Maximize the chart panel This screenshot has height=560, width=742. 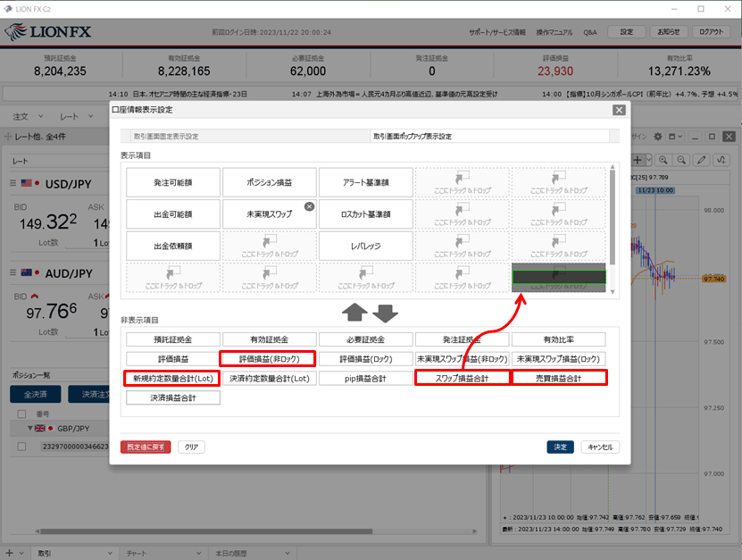point(712,137)
